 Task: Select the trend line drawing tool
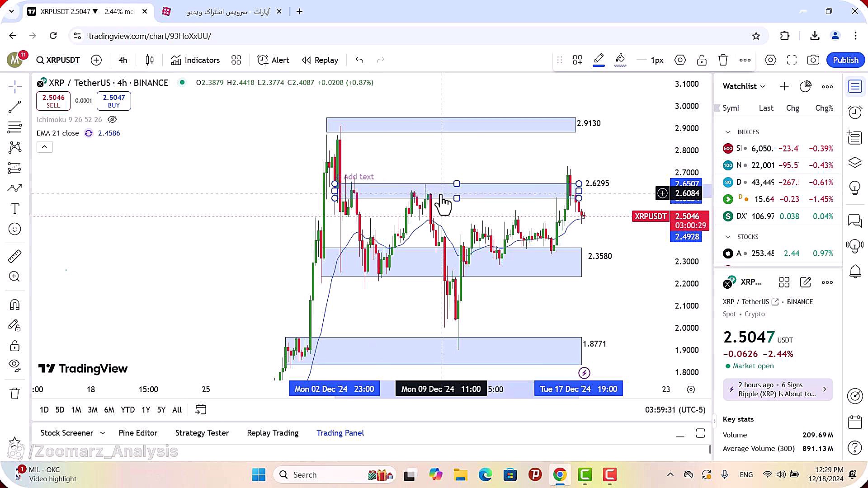pos(14,107)
